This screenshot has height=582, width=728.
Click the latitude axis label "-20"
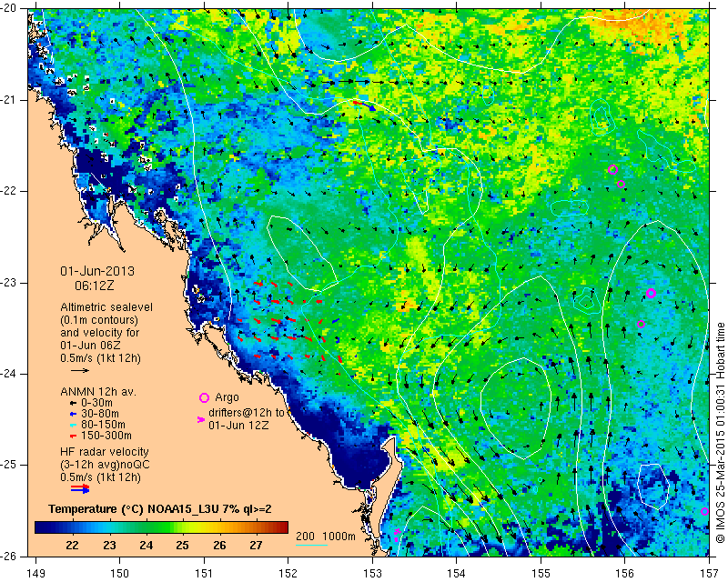point(8,9)
